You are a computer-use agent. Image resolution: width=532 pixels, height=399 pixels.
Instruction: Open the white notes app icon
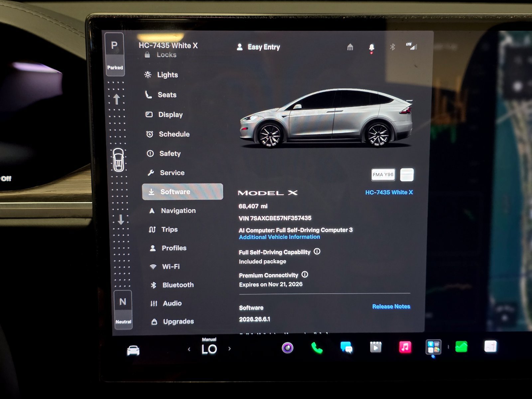490,346
